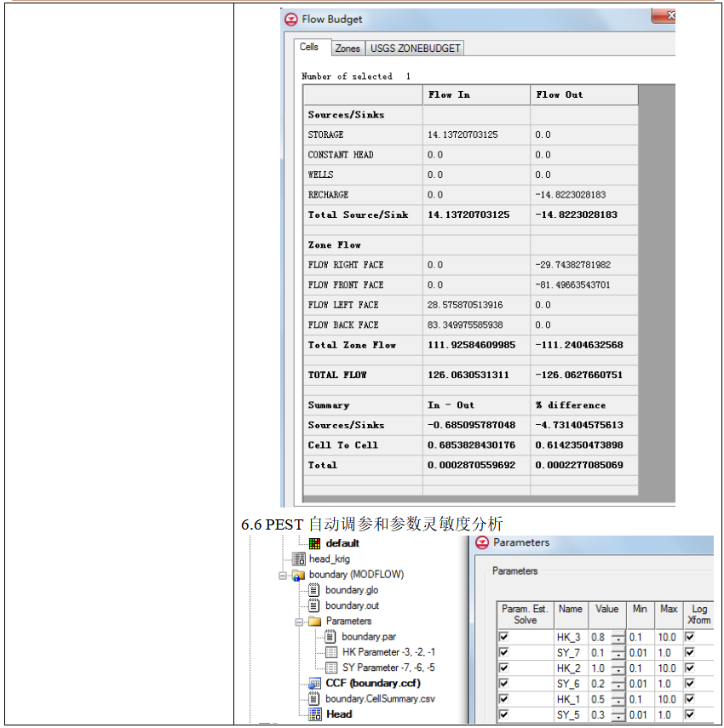Image resolution: width=724 pixels, height=728 pixels.
Task: Click the HK_2 value spinner arrows
Action: pos(618,668)
